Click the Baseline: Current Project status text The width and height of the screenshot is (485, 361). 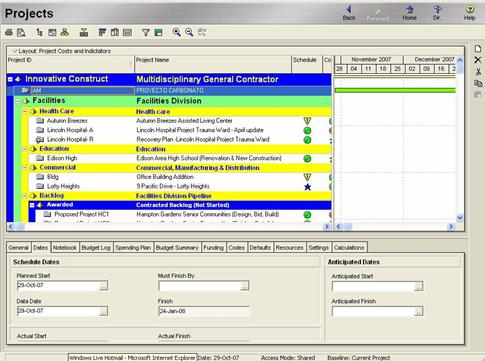(x=359, y=358)
